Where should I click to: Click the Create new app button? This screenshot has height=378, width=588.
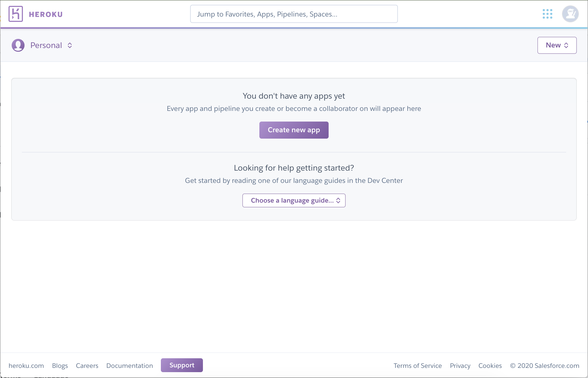[x=293, y=130]
